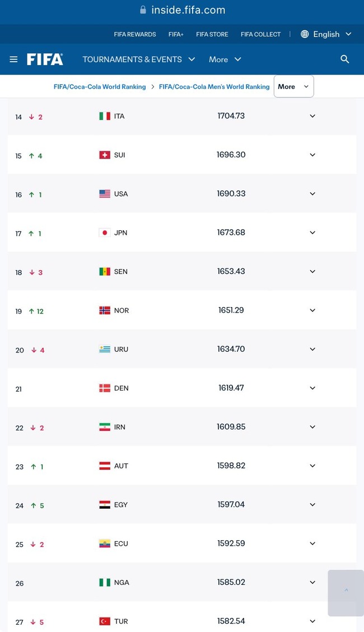The height and width of the screenshot is (632, 364).
Task: Open the Tournaments & Events dropdown
Action: [139, 59]
